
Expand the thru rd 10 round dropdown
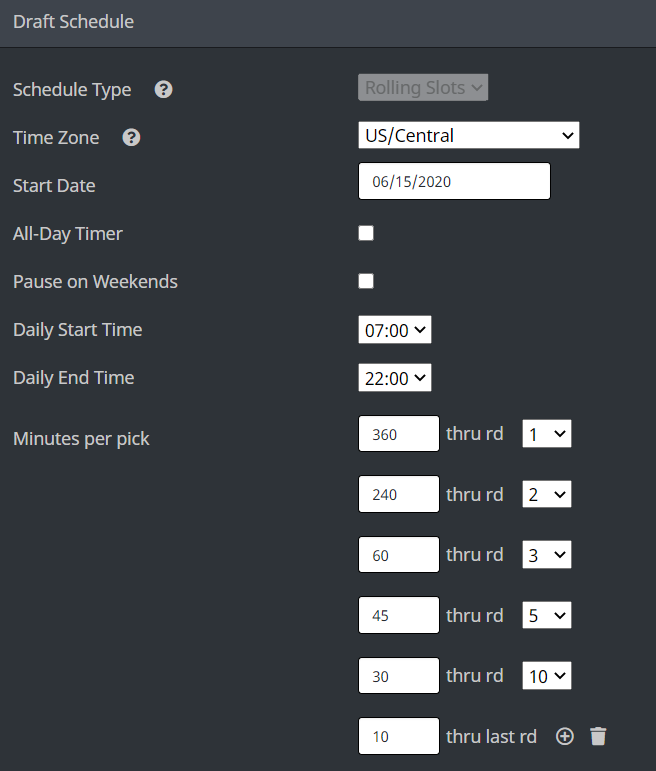(x=547, y=676)
